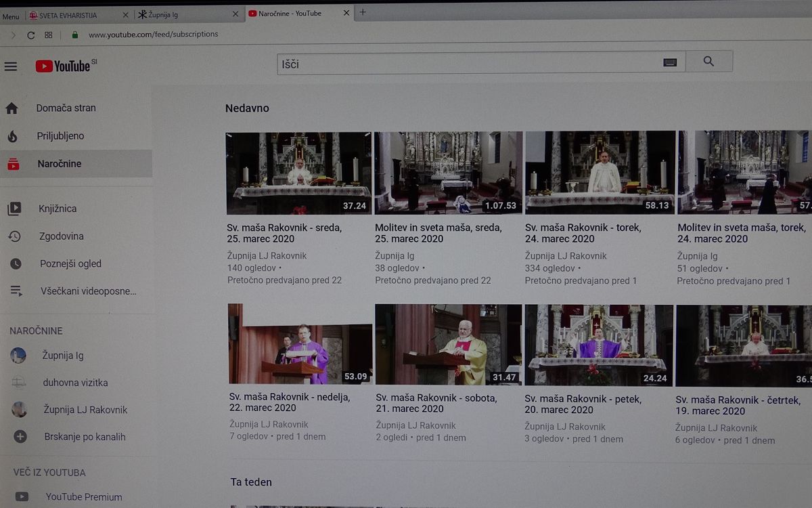Viewport: 812px width, 508px height.
Task: Open Poznejši ogled watch later
Action: pyautogui.click(x=70, y=263)
